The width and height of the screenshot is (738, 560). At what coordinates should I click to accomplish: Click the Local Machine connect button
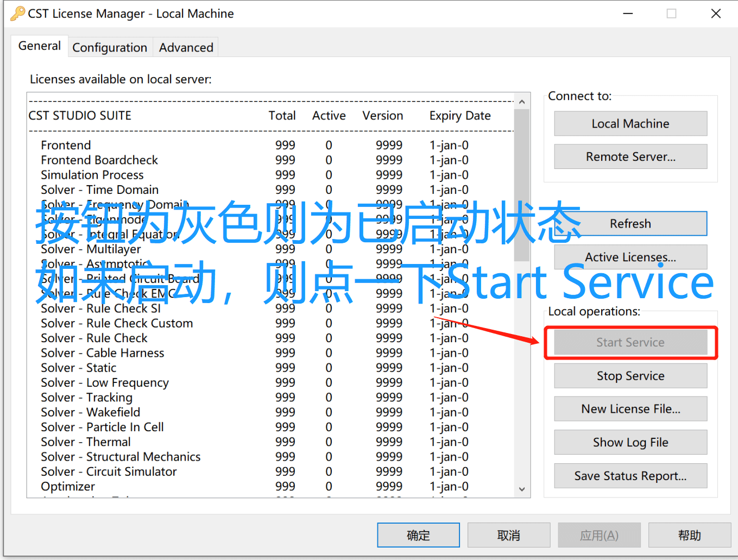click(x=629, y=123)
